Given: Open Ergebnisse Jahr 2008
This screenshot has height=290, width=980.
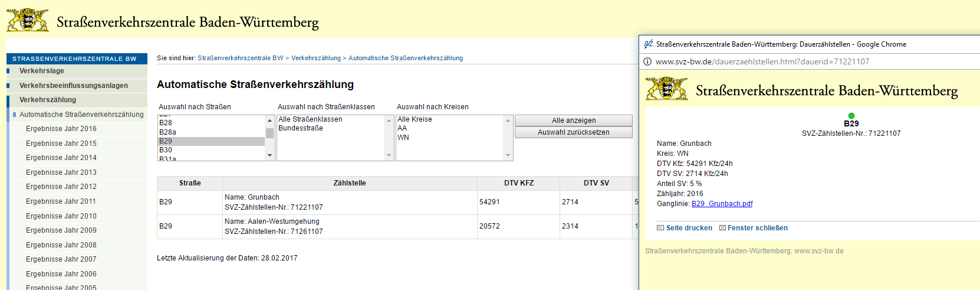Looking at the screenshot, I should [61, 245].
